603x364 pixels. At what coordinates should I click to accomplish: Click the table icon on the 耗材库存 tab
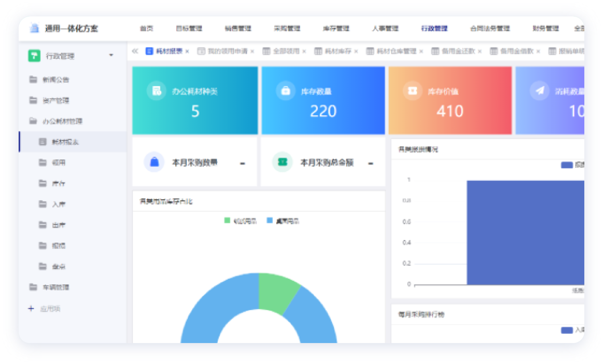pyautogui.click(x=318, y=51)
